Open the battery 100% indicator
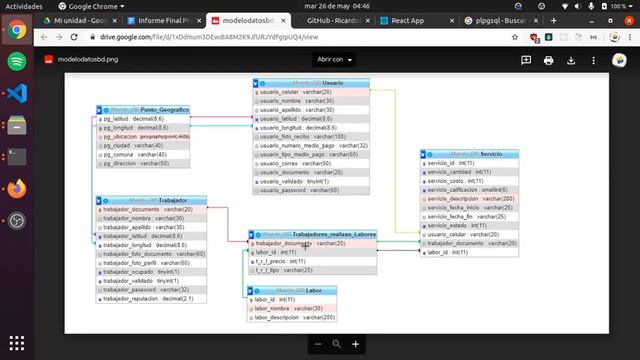 point(616,6)
